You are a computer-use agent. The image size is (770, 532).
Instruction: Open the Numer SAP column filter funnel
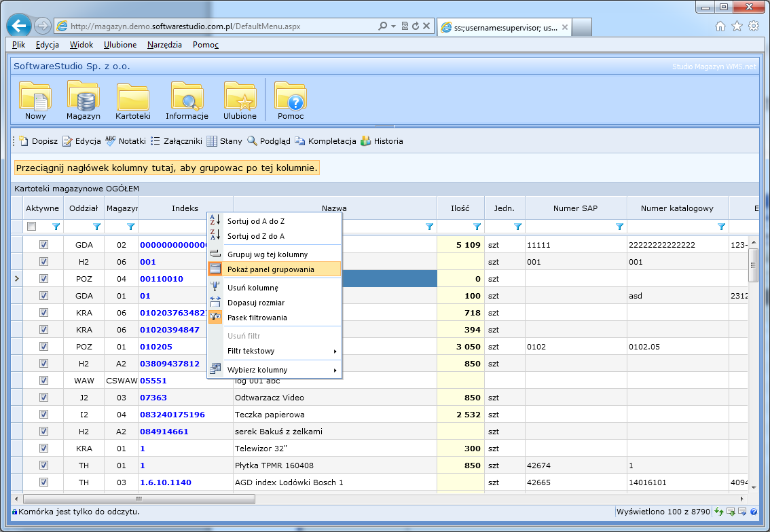pos(620,226)
